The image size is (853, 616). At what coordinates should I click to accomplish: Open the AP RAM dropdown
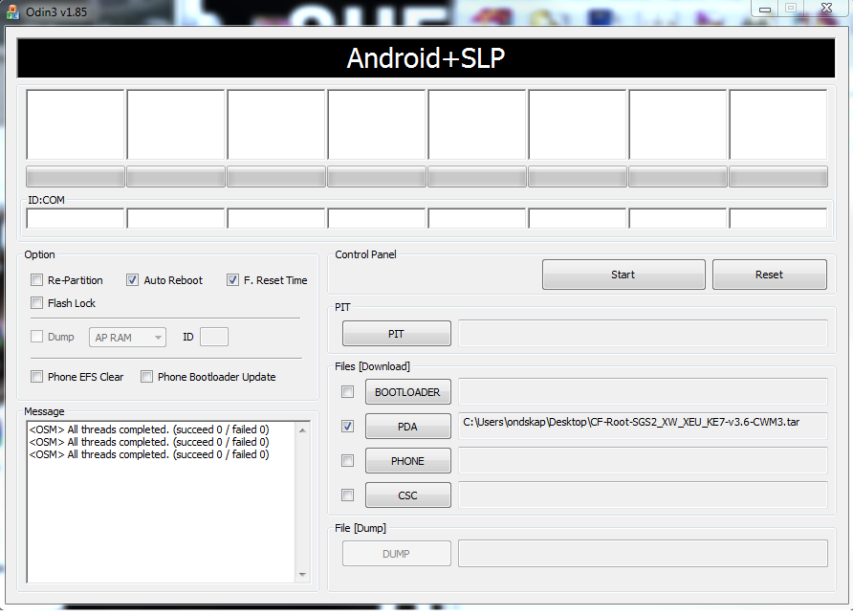click(x=127, y=338)
